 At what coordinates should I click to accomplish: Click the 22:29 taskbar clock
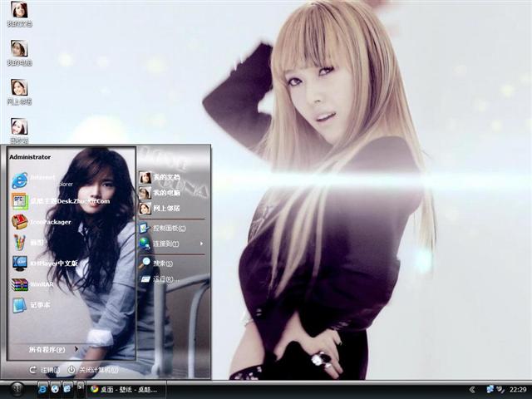click(518, 390)
